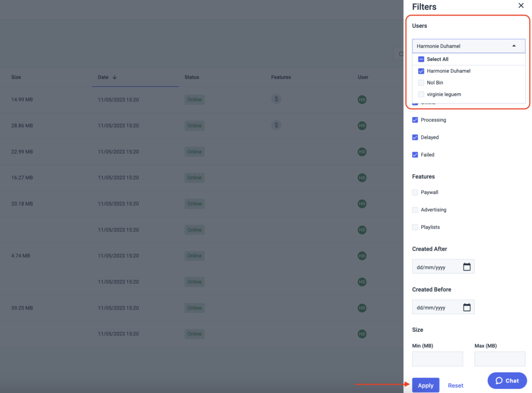Click the paywall dollar icon on the first row
The image size is (532, 393).
point(276,99)
